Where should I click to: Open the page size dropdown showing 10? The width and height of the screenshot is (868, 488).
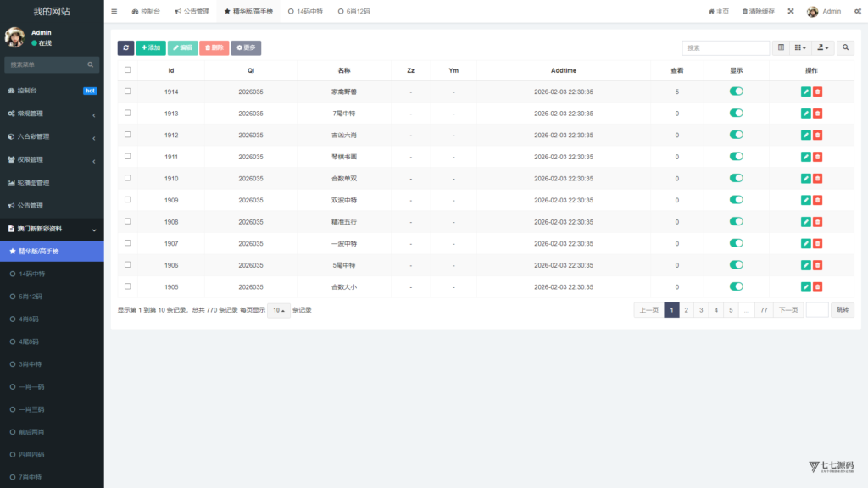point(278,310)
